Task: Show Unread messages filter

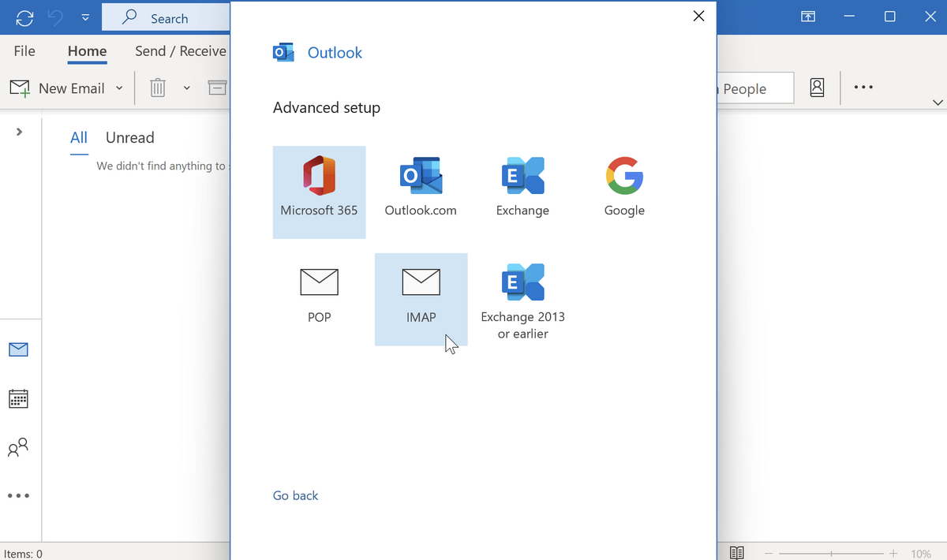Action: pos(129,138)
